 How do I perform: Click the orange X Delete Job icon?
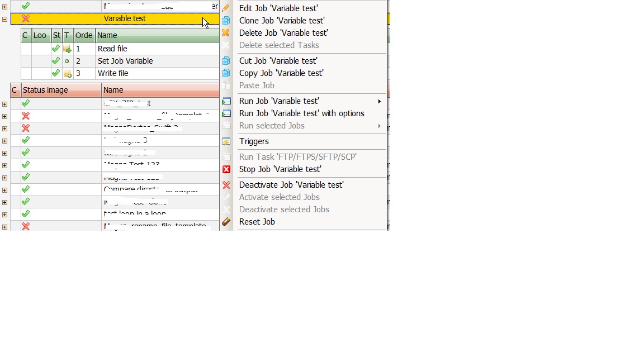tap(226, 33)
